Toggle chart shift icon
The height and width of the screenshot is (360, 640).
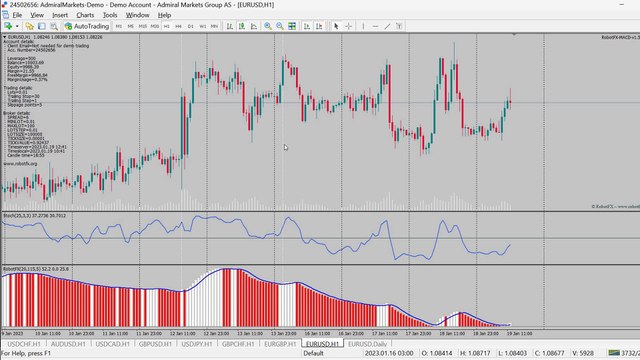pyautogui.click(x=319, y=26)
